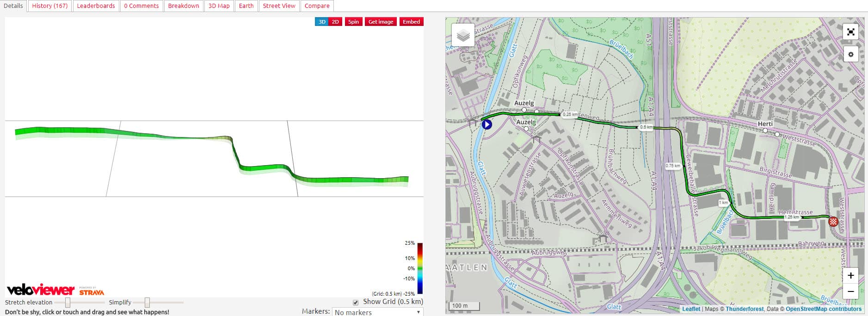This screenshot has width=868, height=316.
Task: Open the OpenStreetMap contributors link
Action: pyautogui.click(x=823, y=309)
